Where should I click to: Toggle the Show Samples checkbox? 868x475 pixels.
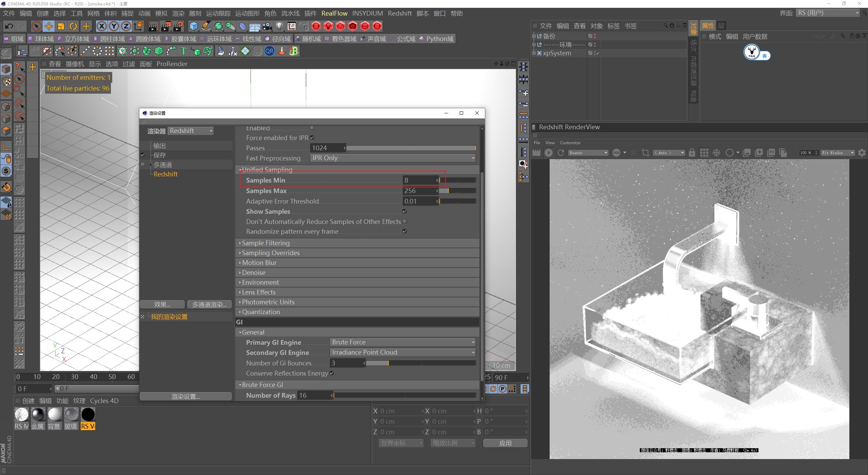[x=405, y=211]
